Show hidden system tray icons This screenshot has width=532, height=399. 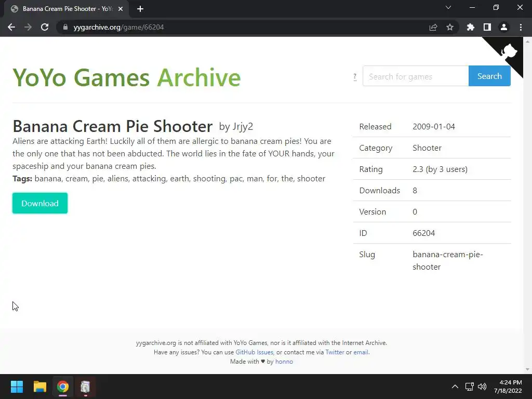pyautogui.click(x=455, y=387)
